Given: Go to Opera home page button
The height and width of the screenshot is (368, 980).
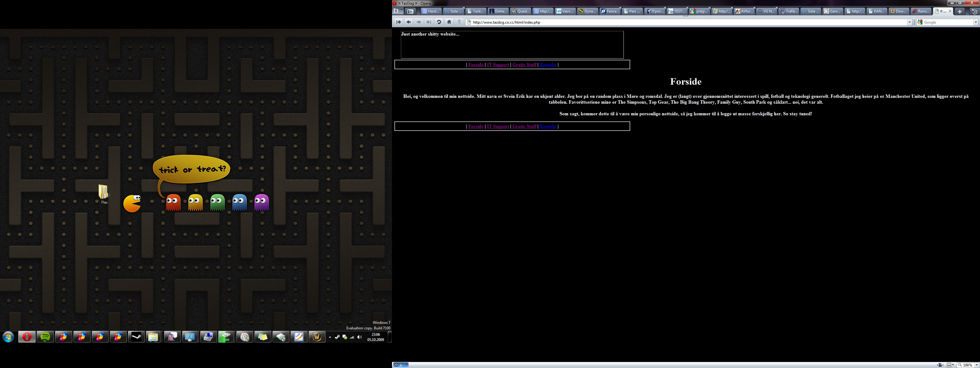Looking at the screenshot, I should (449, 22).
